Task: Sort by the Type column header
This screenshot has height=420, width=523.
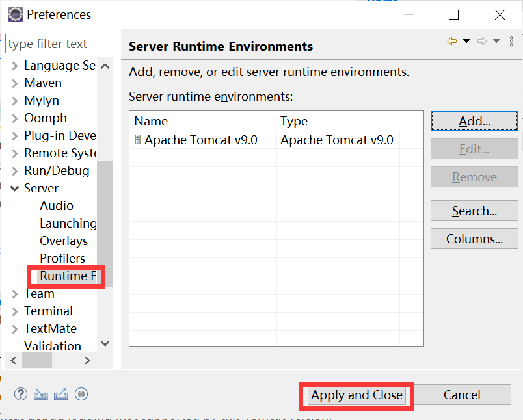Action: click(x=338, y=121)
